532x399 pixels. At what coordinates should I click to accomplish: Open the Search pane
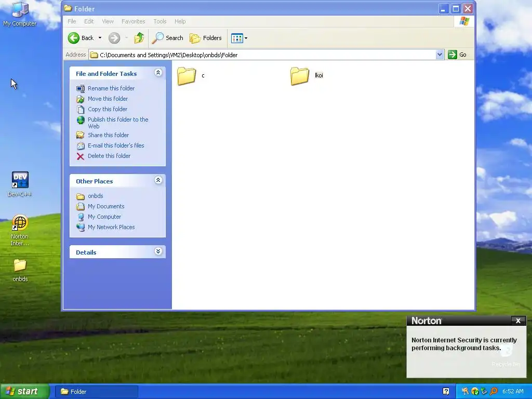click(x=168, y=38)
